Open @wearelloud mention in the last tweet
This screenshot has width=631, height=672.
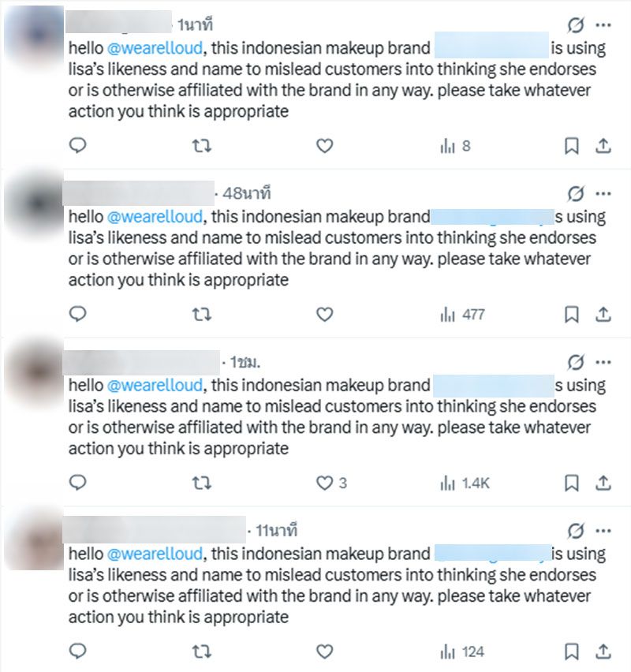155,554
